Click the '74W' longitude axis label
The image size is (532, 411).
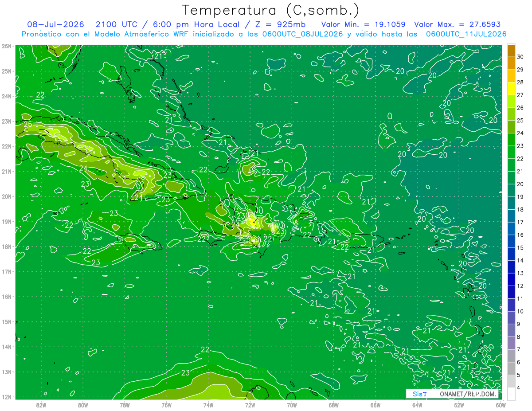208,405
